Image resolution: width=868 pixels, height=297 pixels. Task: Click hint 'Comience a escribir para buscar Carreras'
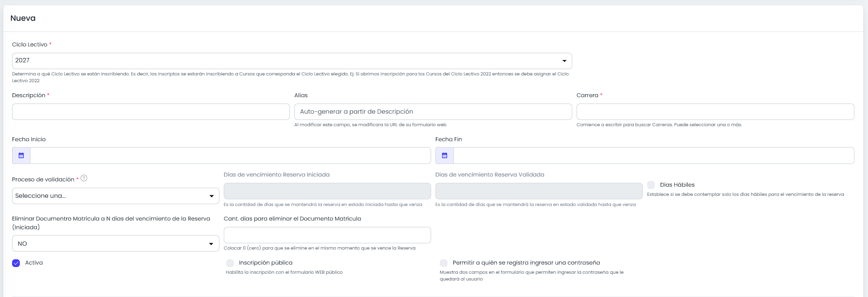[x=659, y=125]
